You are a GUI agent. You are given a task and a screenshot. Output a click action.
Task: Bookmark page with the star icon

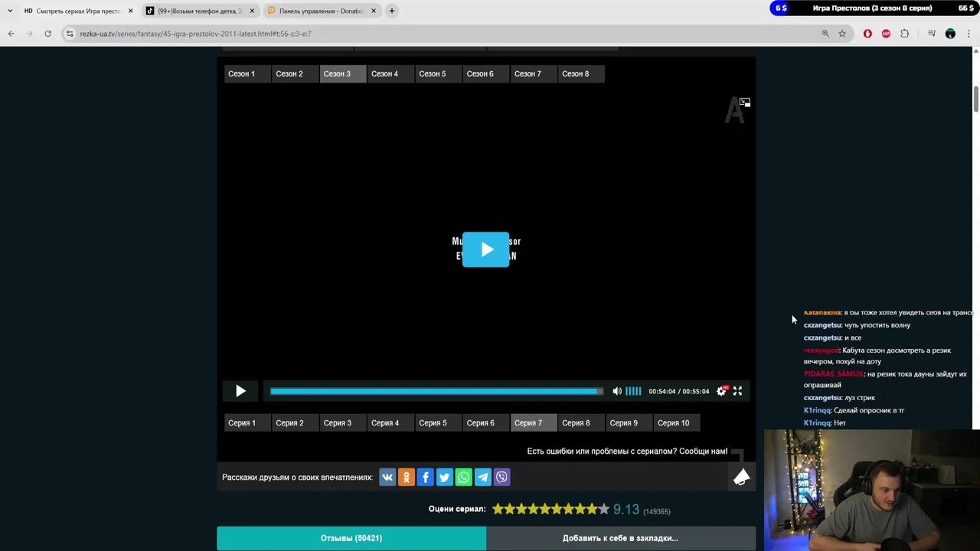pos(842,34)
